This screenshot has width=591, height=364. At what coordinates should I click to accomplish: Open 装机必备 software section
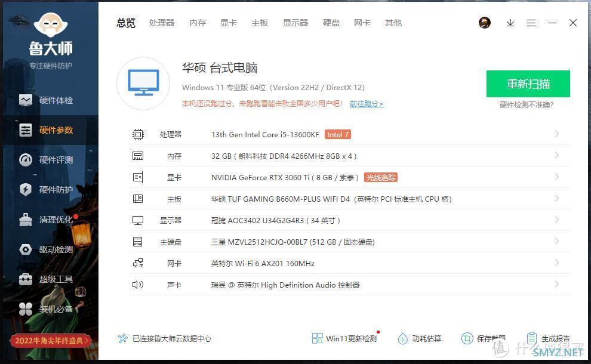(46, 309)
